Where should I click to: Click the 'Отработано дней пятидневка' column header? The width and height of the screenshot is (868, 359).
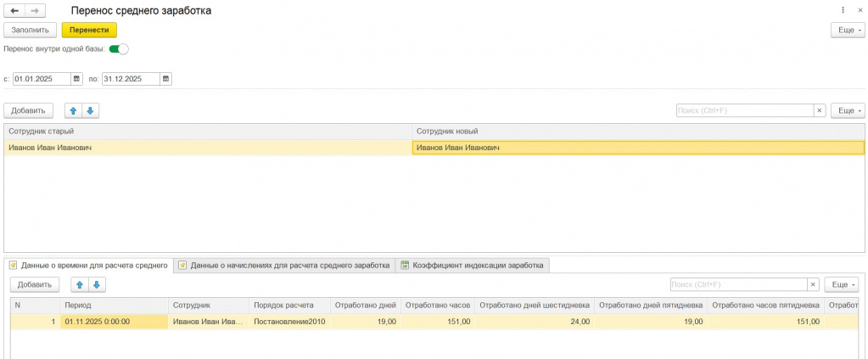pyautogui.click(x=652, y=306)
